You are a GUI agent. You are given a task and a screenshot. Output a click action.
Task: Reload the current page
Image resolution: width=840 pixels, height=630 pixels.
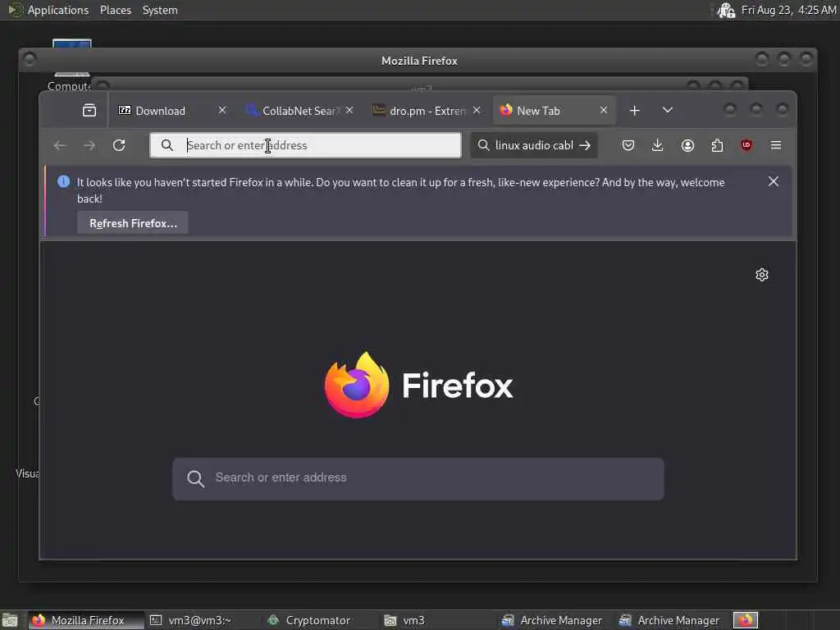click(119, 145)
